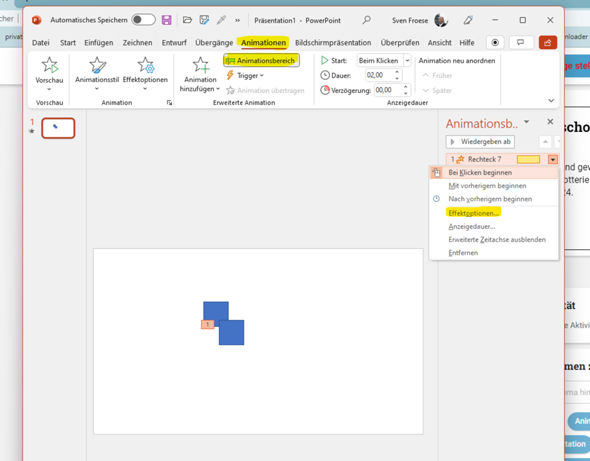The width and height of the screenshot is (590, 461).
Task: Open file via folder icon in title bar
Action: 187,20
